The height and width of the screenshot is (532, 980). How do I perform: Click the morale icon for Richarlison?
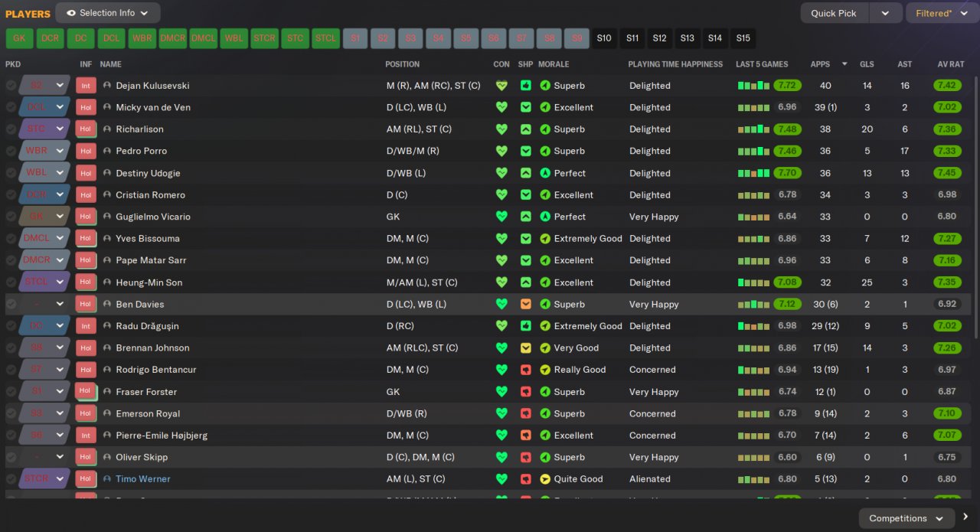coord(545,129)
